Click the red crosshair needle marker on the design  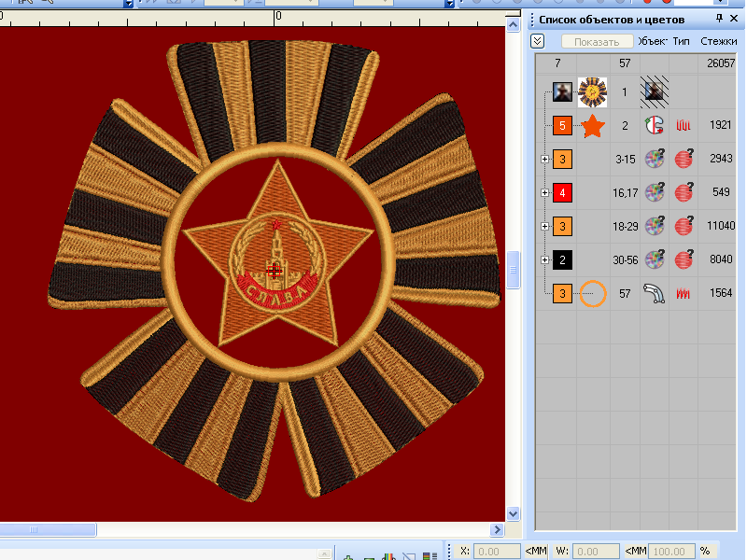tap(274, 271)
